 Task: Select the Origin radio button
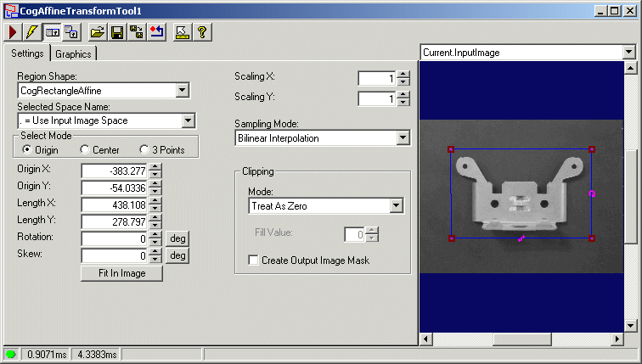(x=26, y=149)
